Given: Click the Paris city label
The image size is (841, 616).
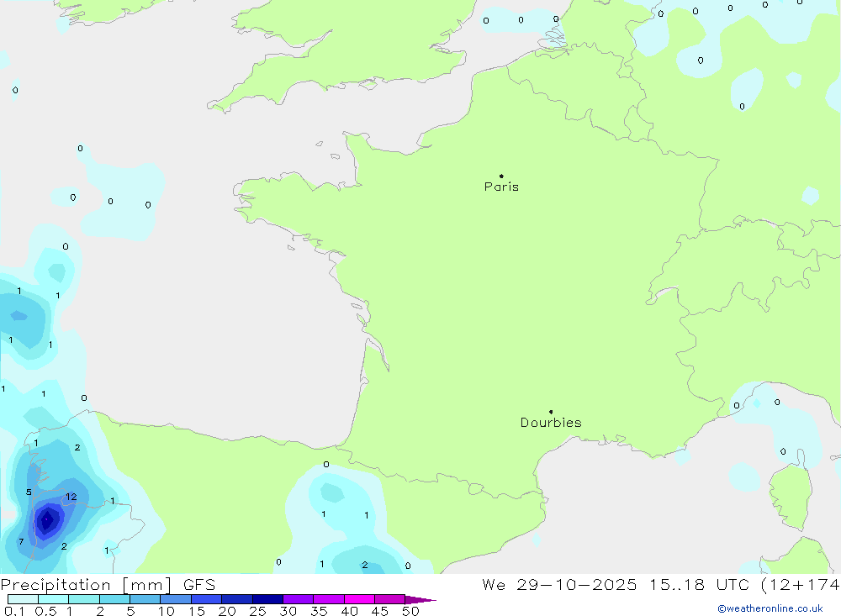Looking at the screenshot, I should (501, 187).
